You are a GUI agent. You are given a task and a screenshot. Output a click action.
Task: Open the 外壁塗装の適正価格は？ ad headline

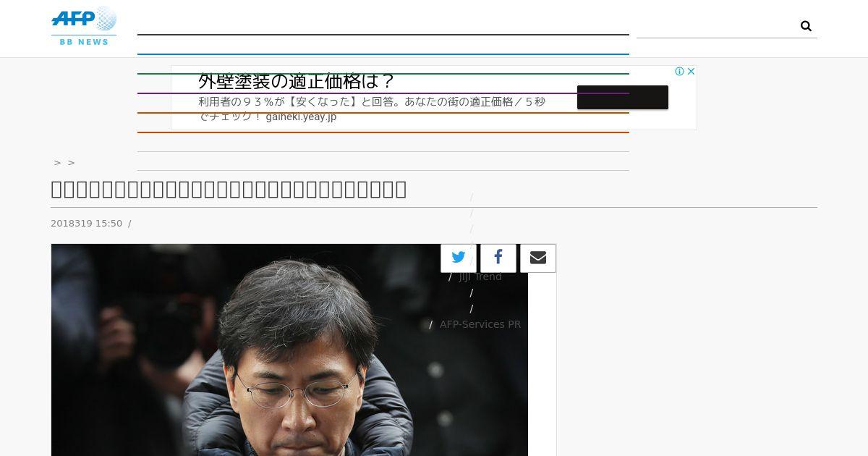[297, 81]
